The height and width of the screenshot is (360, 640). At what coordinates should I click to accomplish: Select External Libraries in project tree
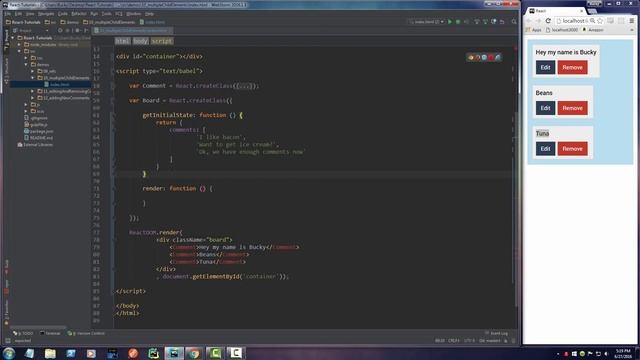tap(35, 144)
